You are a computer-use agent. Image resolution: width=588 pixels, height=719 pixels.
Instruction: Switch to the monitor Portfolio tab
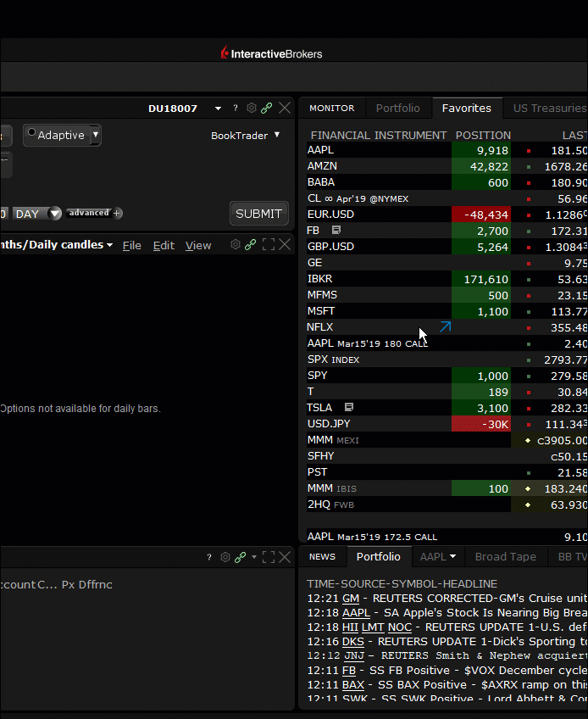coord(398,109)
